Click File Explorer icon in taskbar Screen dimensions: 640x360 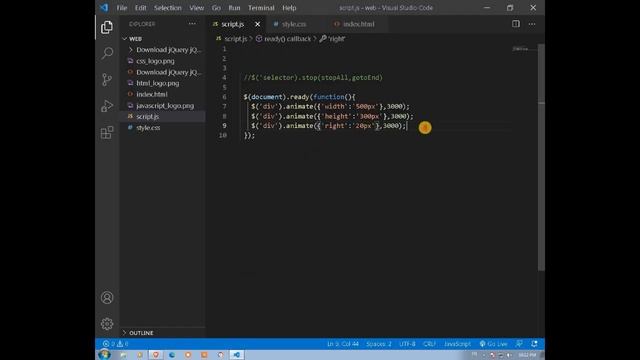[123, 355]
